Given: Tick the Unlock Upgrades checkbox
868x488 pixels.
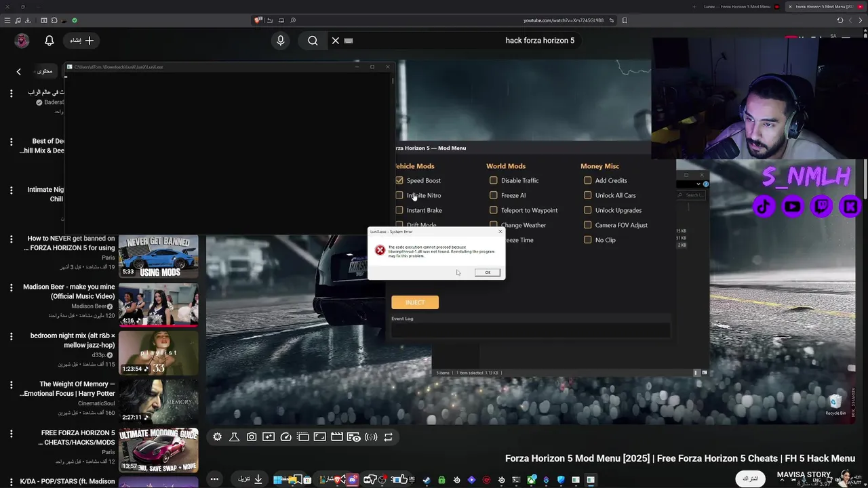Looking at the screenshot, I should click(x=588, y=210).
